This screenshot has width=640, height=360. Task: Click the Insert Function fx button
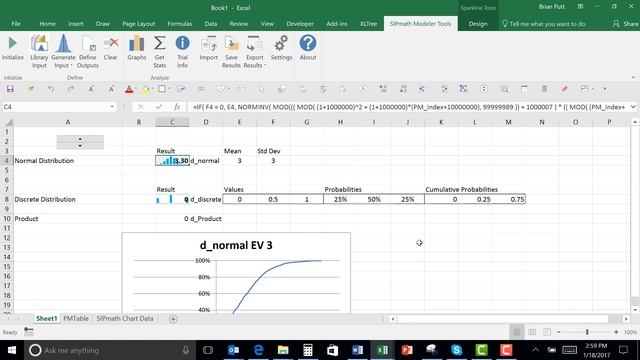pos(177,107)
